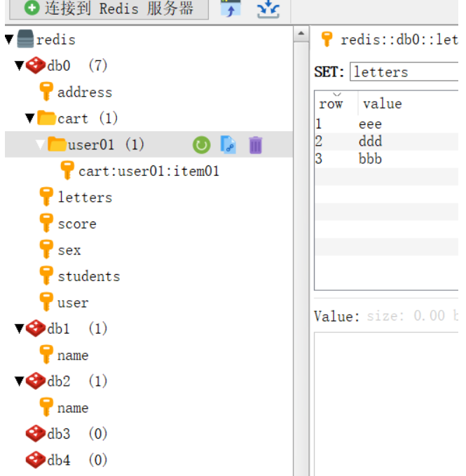The height and width of the screenshot is (476, 466).
Task: Open the cart:user01:item01 key
Action: pos(149,171)
